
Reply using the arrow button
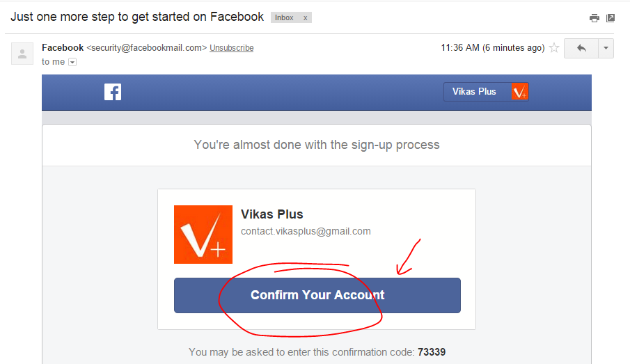(581, 48)
